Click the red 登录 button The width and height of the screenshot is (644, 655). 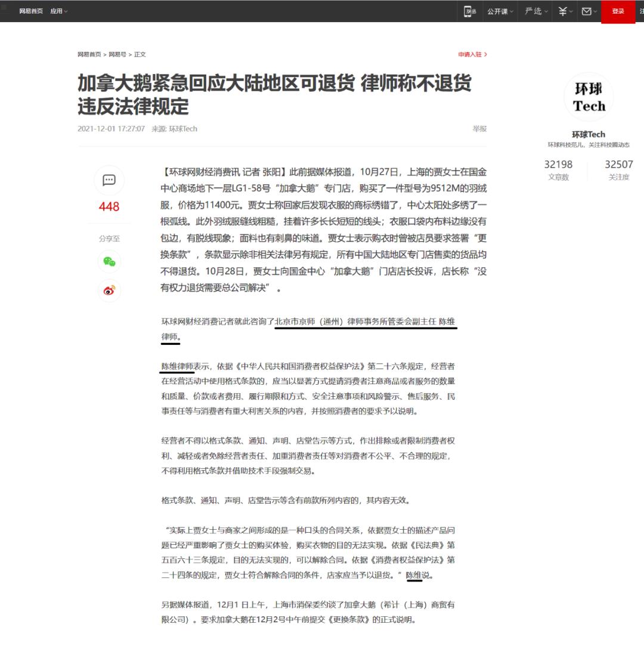point(618,11)
